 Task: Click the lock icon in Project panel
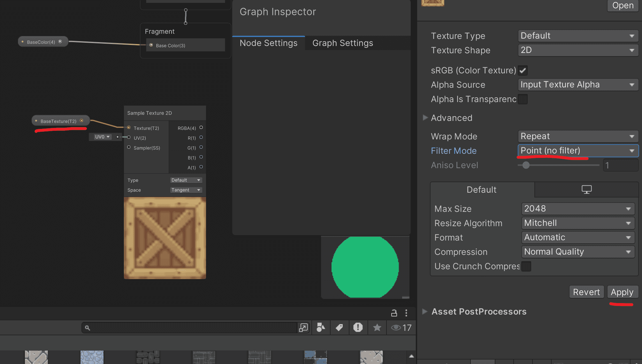[x=394, y=313]
